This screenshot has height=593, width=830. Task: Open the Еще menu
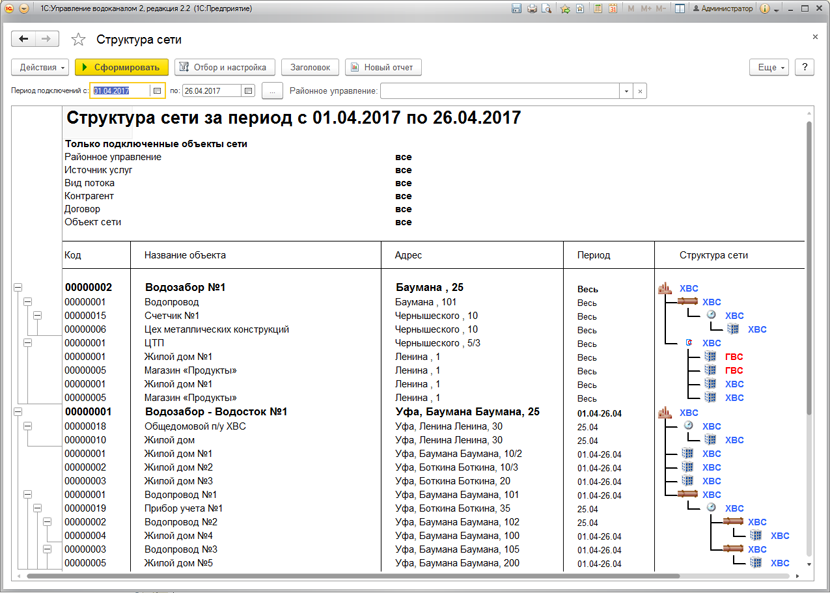tap(769, 67)
